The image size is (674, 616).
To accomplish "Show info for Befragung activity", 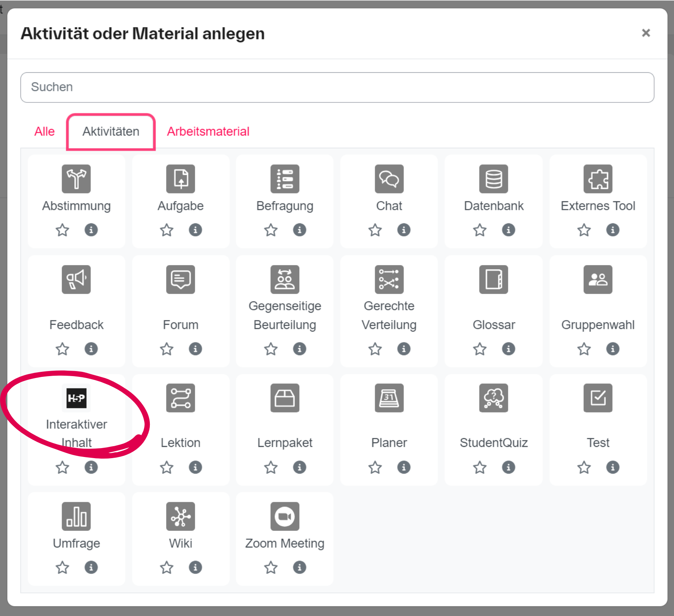I will pos(299,230).
